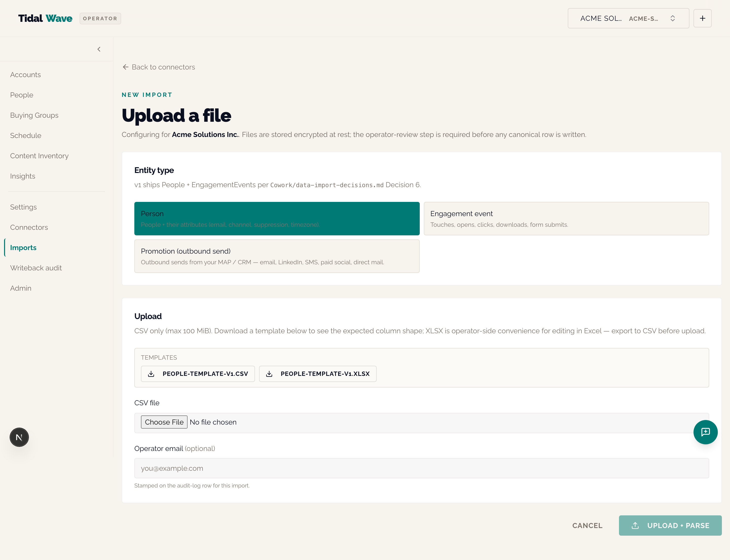730x560 pixels.
Task: Download icon for PEOPLE-TEMPLATE-V1.CSV
Action: click(151, 374)
